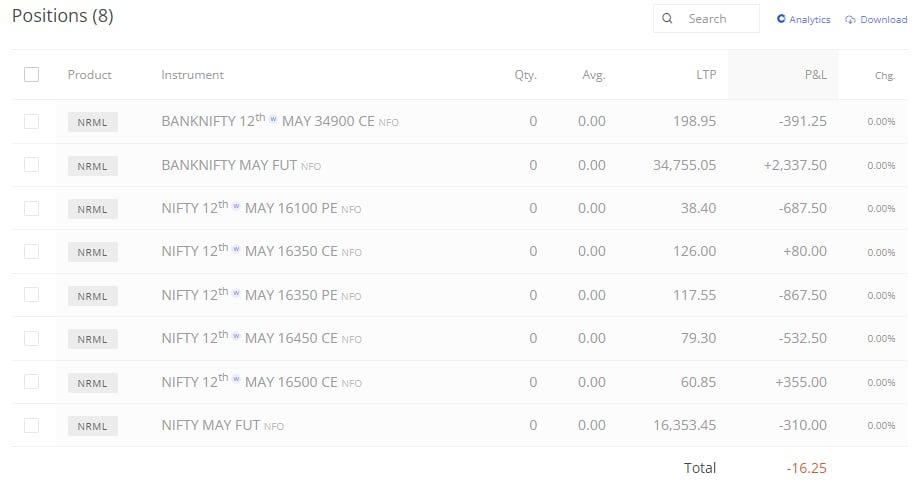Download the positions list
919x488 pixels.
point(876,19)
